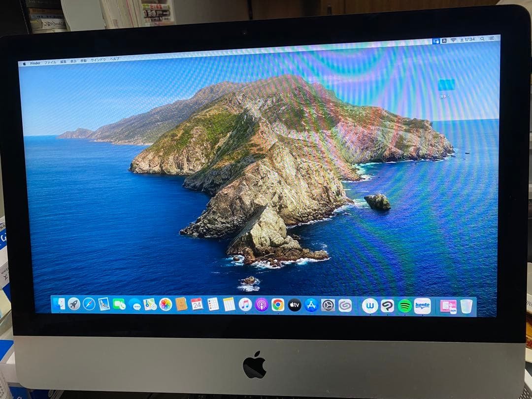Screen dimensions: 532x399
Task: Launch Spotify from the dock
Action: tap(405, 306)
